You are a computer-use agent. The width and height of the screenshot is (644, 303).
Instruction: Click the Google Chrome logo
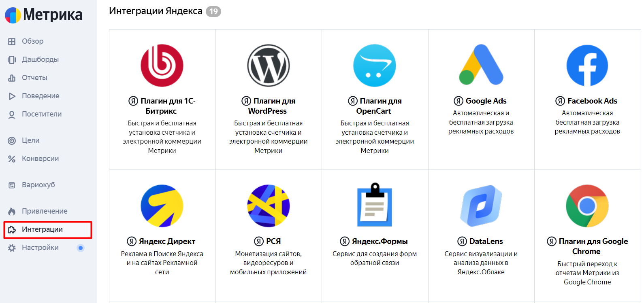coord(587,206)
